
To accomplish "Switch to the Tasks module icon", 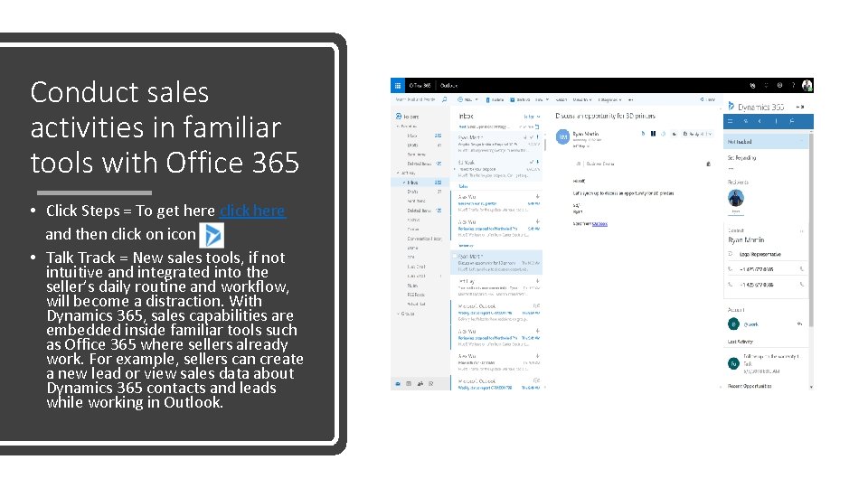I will (431, 383).
